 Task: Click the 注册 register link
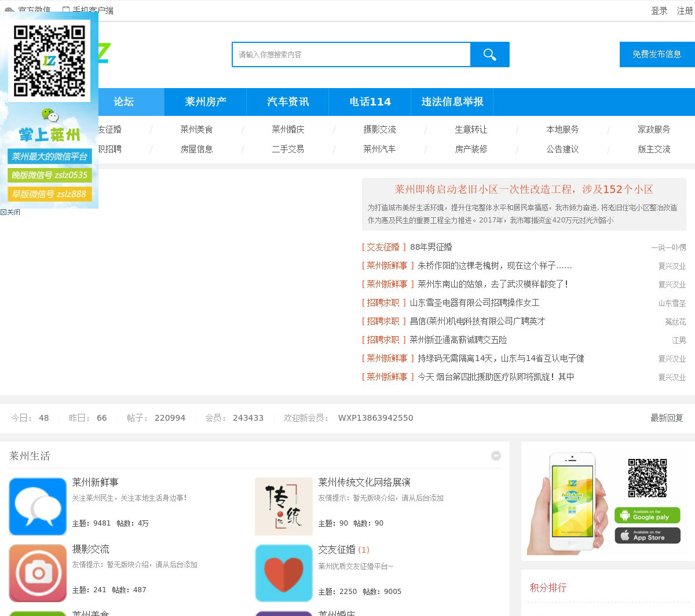tap(685, 10)
